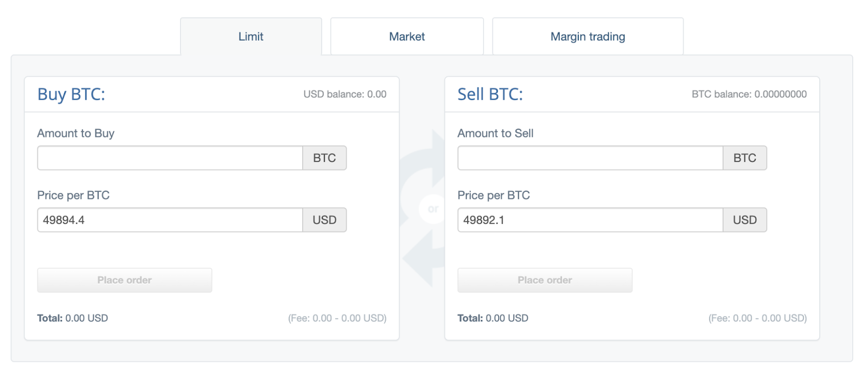Click the buy Total 0.00 USD text
Image resolution: width=868 pixels, height=372 pixels.
(x=73, y=318)
